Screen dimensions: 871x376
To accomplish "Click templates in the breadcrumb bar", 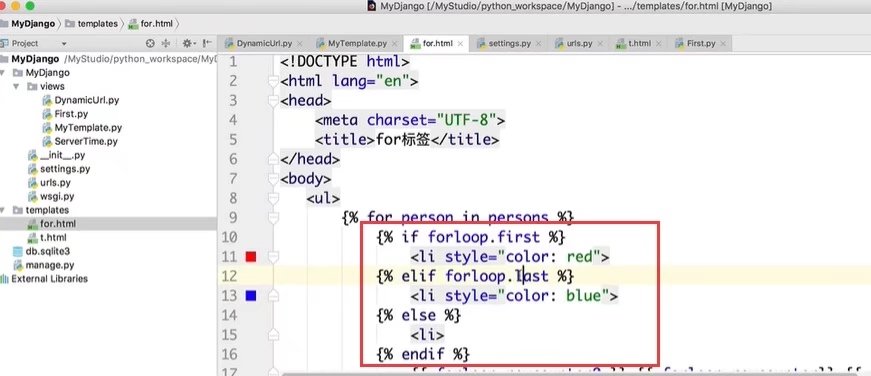I will click(92, 24).
